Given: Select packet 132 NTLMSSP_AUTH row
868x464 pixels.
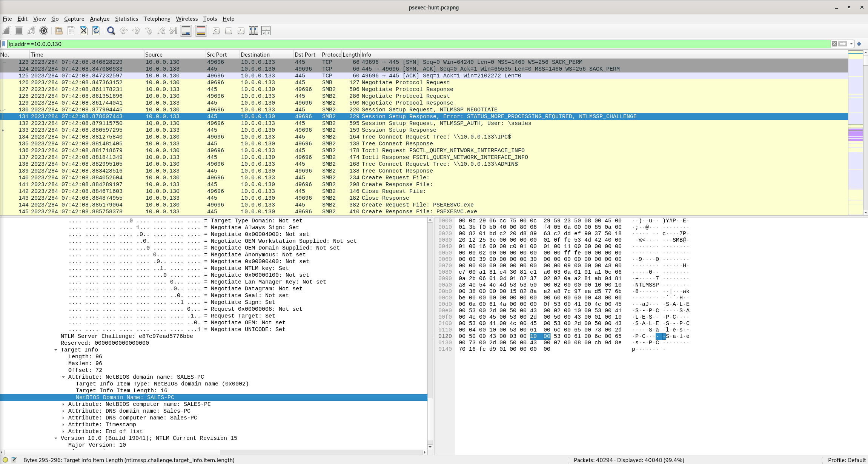Looking at the screenshot, I should (424, 123).
